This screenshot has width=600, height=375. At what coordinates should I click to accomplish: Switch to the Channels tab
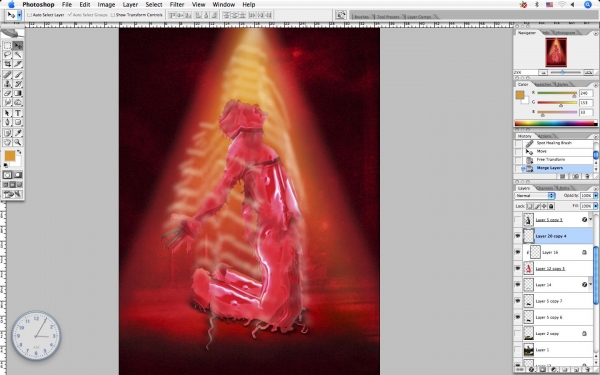click(545, 188)
